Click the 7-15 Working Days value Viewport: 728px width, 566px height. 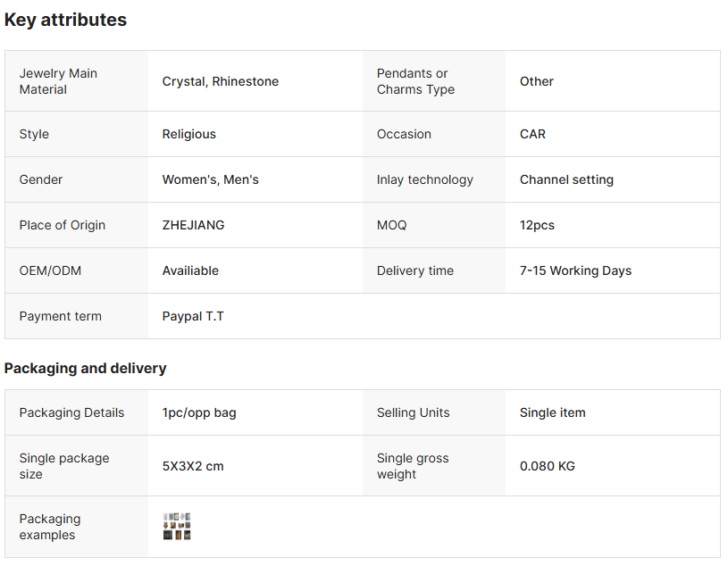pos(575,271)
